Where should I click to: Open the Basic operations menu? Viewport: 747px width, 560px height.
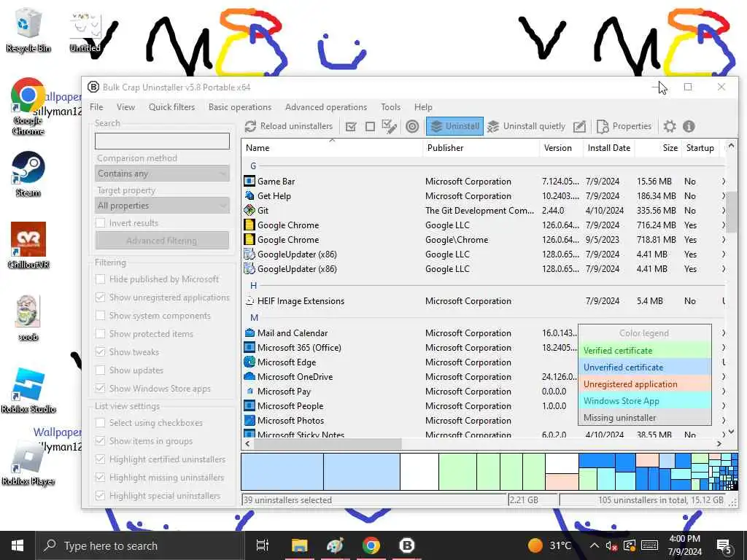point(239,107)
